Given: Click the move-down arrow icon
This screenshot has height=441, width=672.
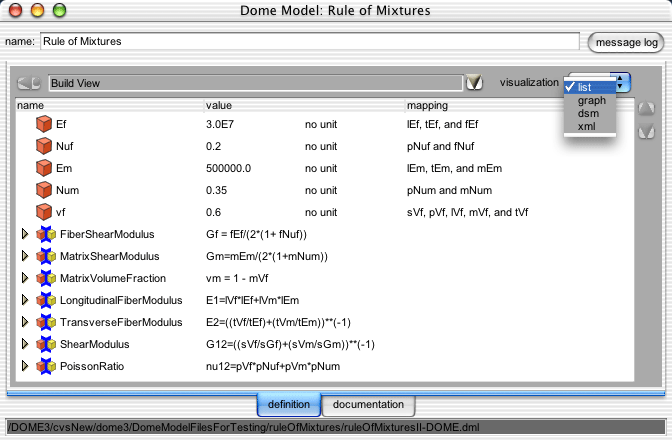Looking at the screenshot, I should coord(646,132).
